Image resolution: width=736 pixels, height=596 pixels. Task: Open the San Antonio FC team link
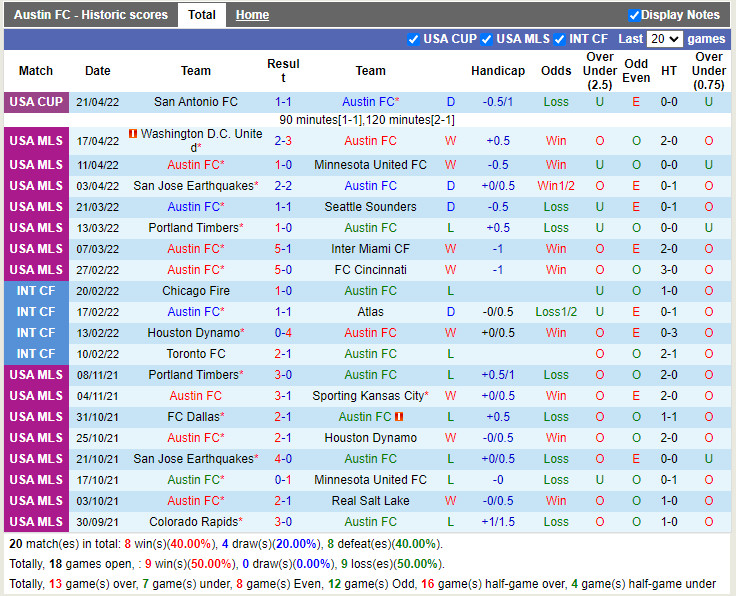pyautogui.click(x=196, y=102)
